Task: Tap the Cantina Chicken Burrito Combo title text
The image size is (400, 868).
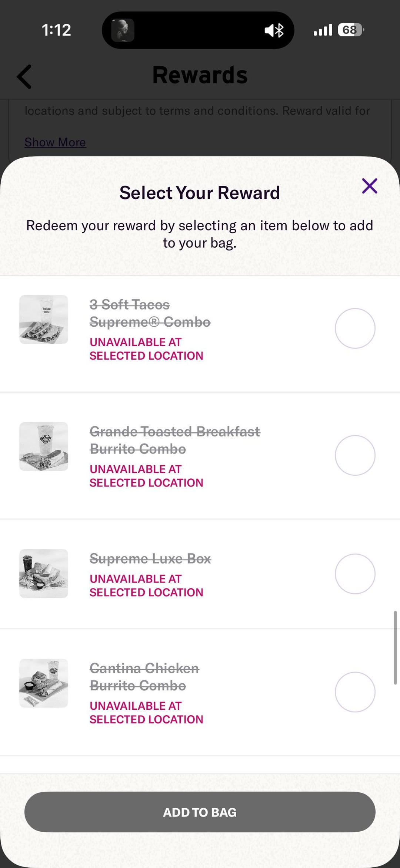Action: [x=144, y=677]
